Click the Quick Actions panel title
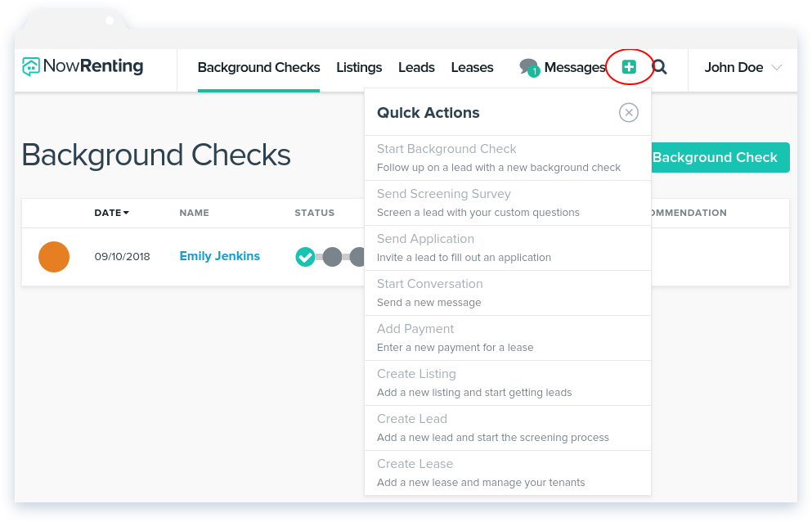 click(x=428, y=112)
